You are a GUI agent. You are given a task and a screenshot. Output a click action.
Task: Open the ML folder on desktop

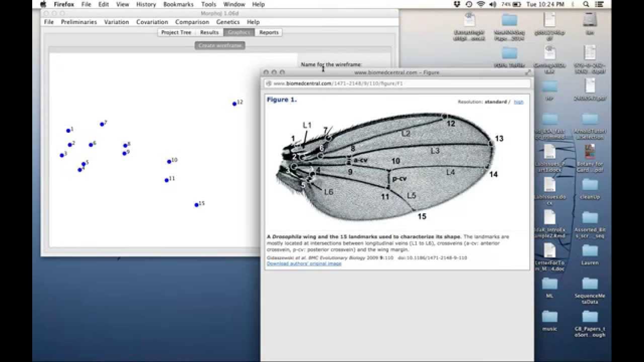549,287
